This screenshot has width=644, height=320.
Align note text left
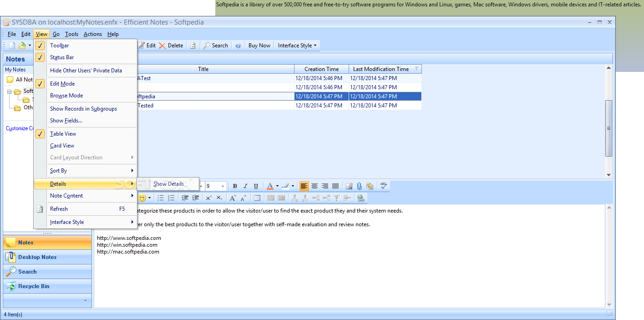(304, 186)
